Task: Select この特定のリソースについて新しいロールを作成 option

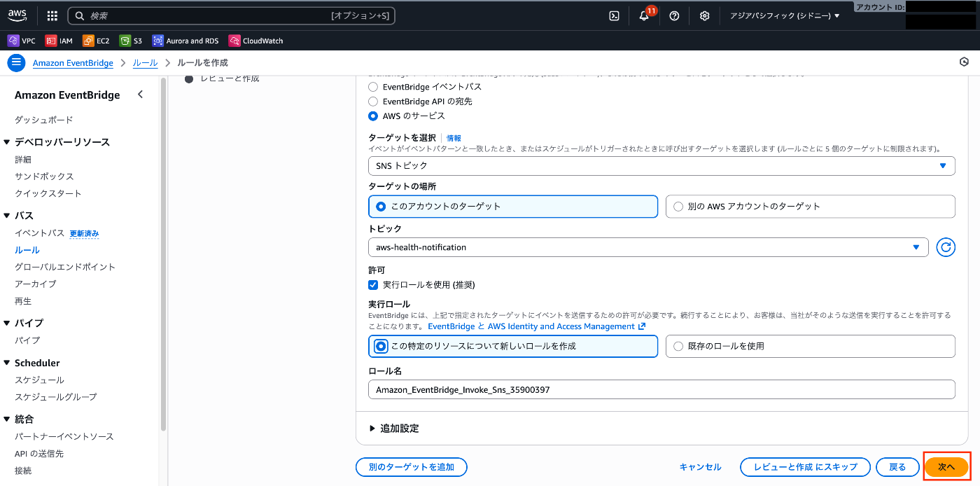Action: point(513,346)
